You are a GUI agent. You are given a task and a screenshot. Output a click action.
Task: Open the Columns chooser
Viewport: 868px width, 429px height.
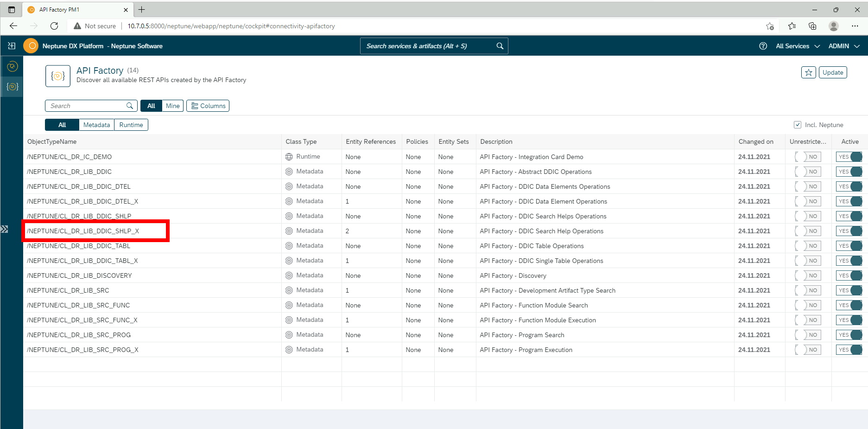coord(208,106)
